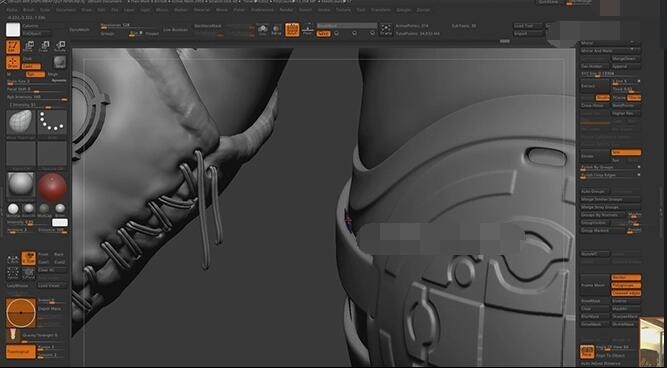The width and height of the screenshot is (667, 368).
Task: Toggle the Zadd button
Action: [31, 66]
